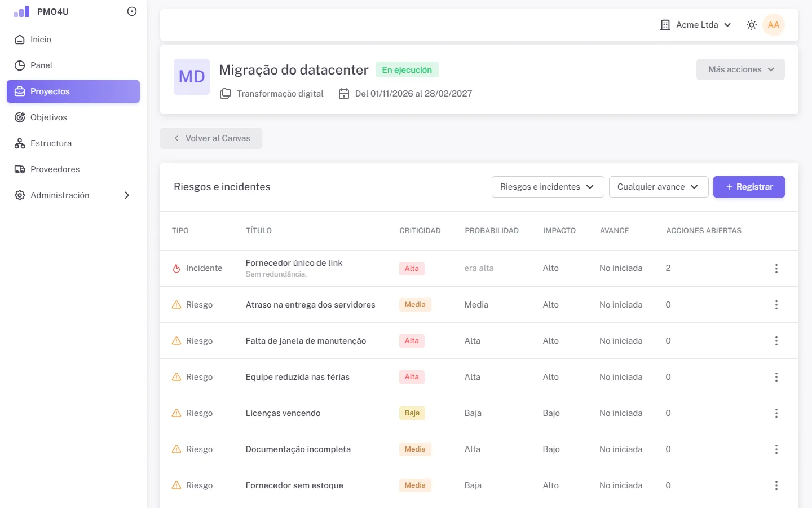Click the "era alta" probability text
Screen dimensions: 812x508
(x=479, y=269)
